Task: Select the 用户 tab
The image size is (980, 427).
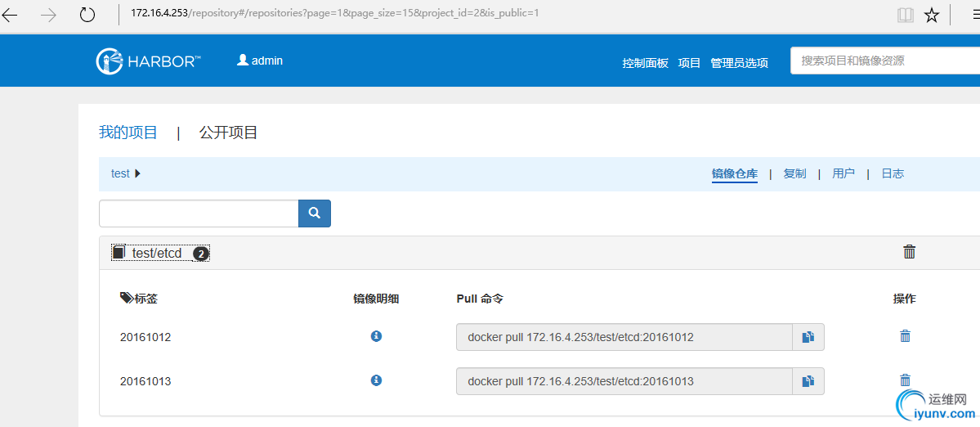Action: pyautogui.click(x=844, y=173)
